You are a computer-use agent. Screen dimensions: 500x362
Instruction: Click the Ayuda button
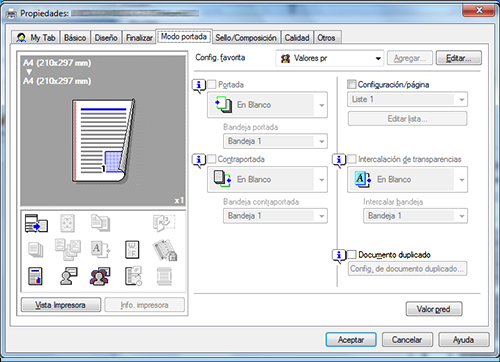pos(464,340)
